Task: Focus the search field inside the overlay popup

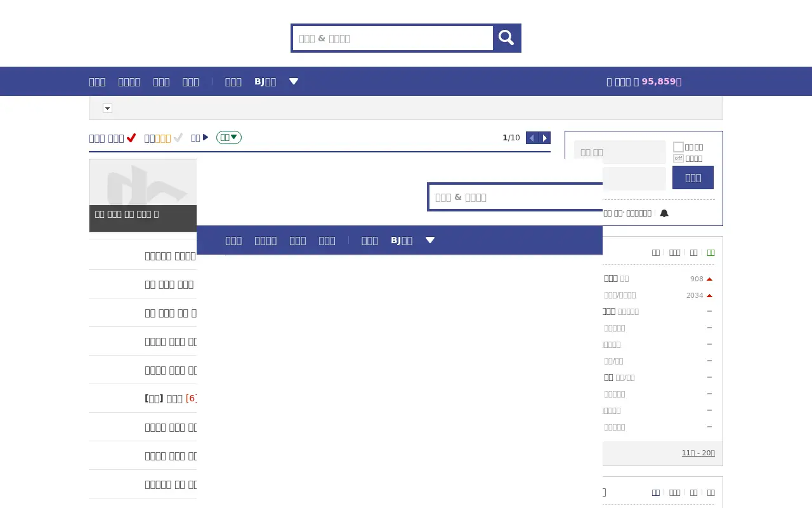Action: point(516,197)
